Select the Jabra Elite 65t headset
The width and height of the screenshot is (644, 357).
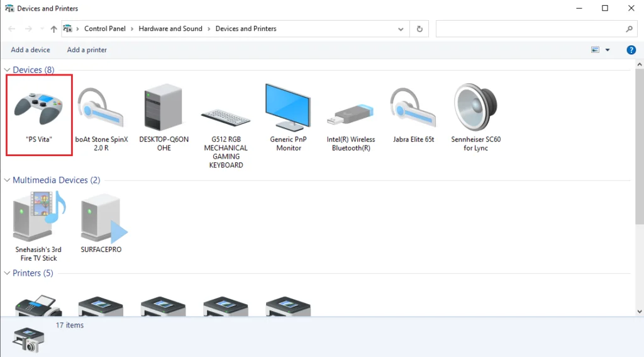(413, 115)
